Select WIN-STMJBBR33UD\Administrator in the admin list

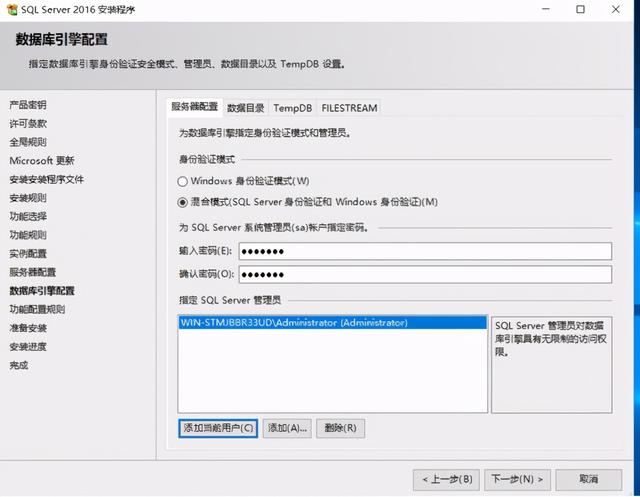333,323
